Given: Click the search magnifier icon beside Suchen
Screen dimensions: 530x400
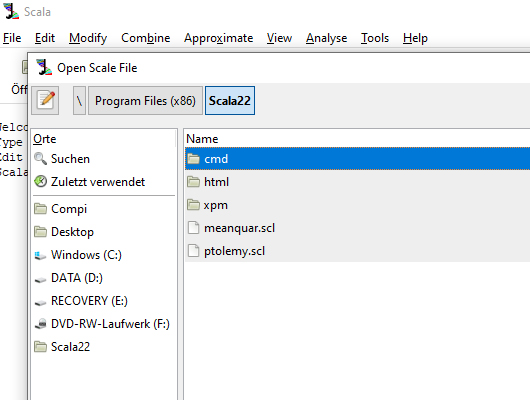Looking at the screenshot, I should (x=41, y=159).
